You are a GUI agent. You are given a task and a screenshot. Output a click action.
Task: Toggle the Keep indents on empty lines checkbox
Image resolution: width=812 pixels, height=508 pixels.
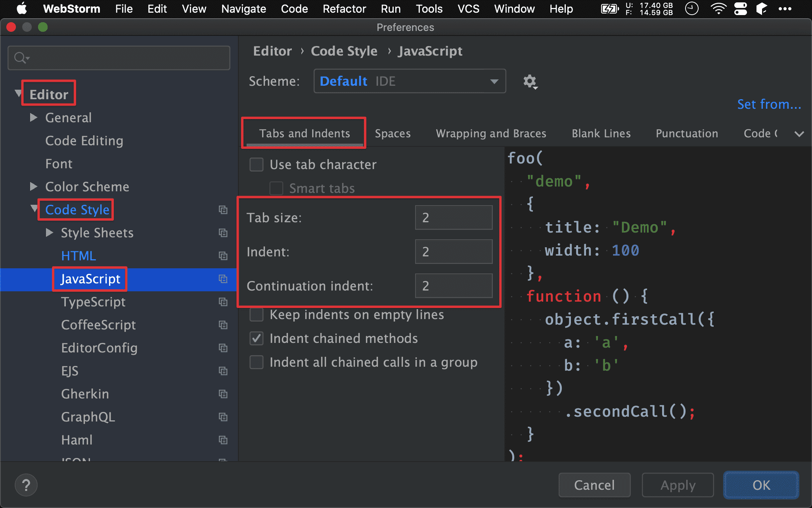click(256, 315)
